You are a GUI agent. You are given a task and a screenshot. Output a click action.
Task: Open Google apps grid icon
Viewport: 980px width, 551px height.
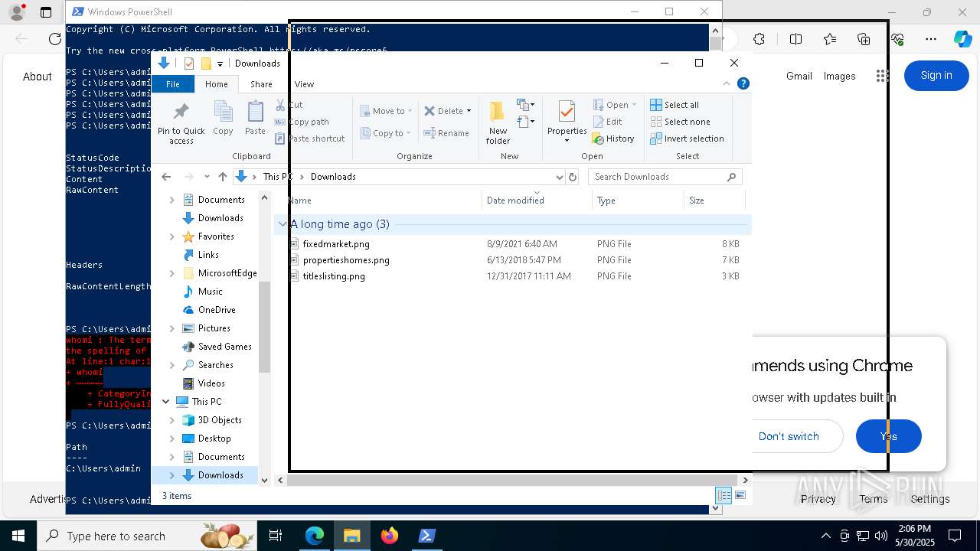tap(882, 76)
